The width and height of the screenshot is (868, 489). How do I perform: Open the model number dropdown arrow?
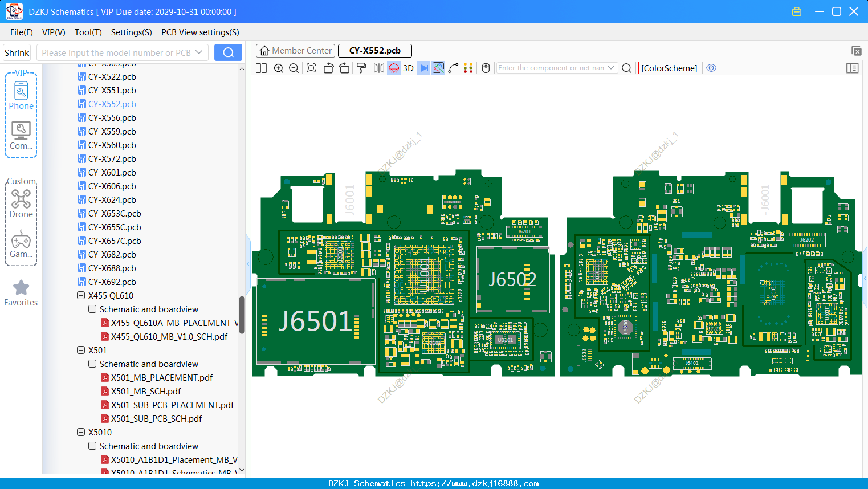point(199,52)
